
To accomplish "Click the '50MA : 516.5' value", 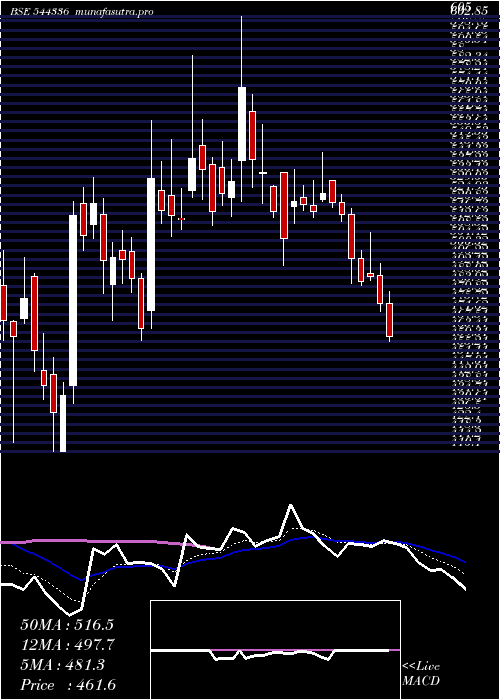I will click(67, 625).
